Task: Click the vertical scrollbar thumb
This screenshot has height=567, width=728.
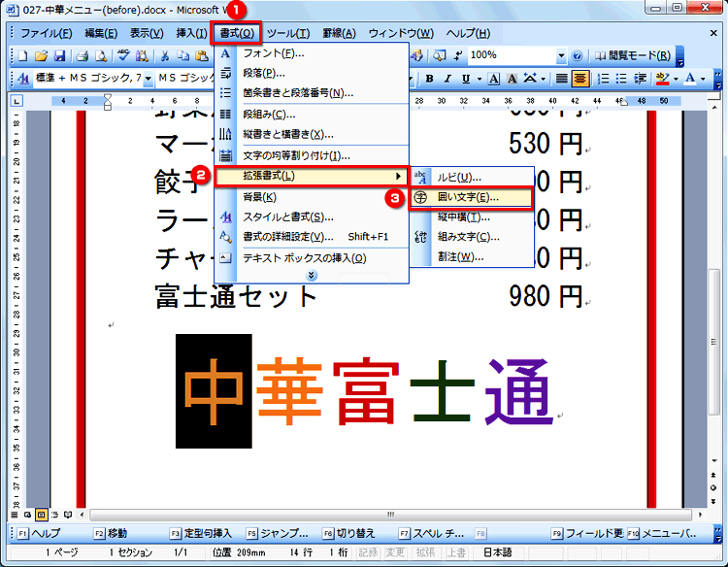Action: [713, 342]
